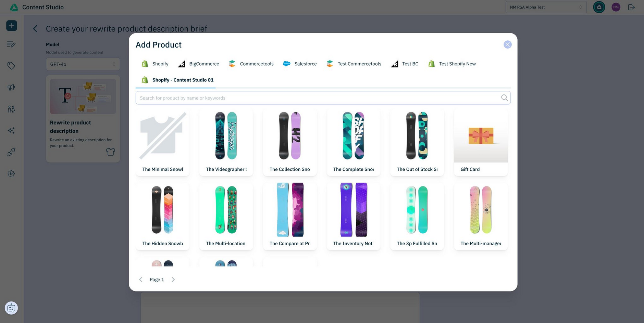Image resolution: width=644 pixels, height=323 pixels.
Task: Choose The Hidden Snowboard product card
Action: pos(163,216)
